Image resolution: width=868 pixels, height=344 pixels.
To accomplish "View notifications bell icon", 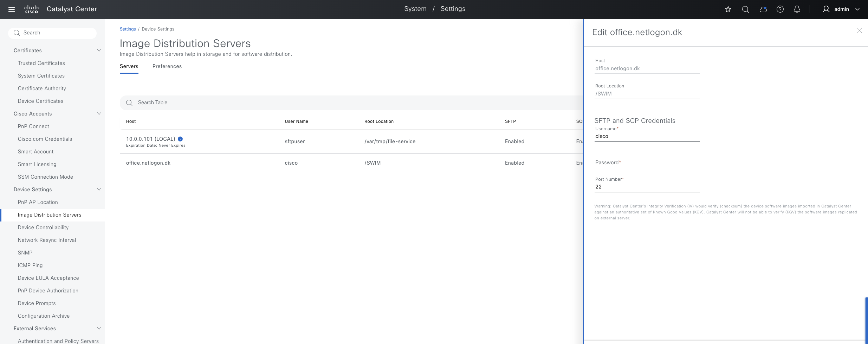I will 797,9.
